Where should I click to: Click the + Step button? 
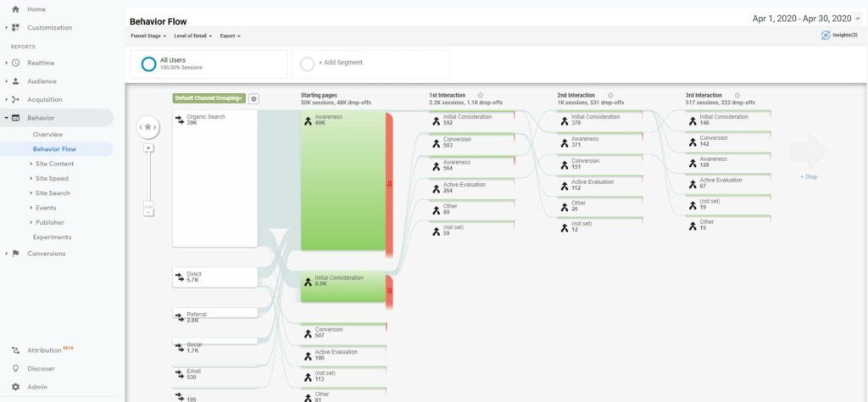point(809,176)
